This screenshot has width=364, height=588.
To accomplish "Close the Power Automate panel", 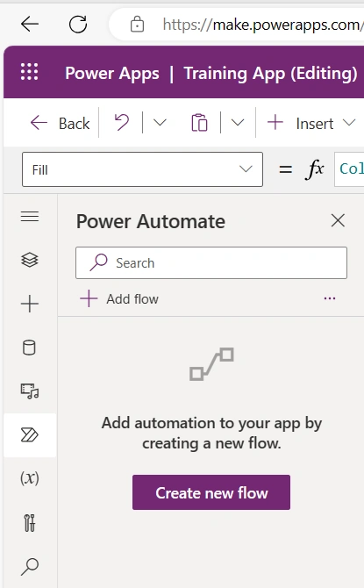I will tap(338, 220).
